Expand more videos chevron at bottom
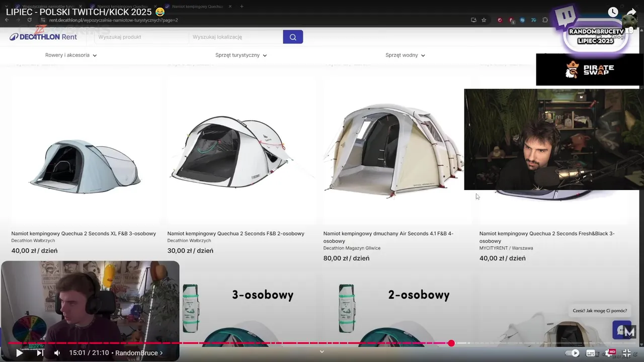The image size is (644, 362). pos(322,352)
